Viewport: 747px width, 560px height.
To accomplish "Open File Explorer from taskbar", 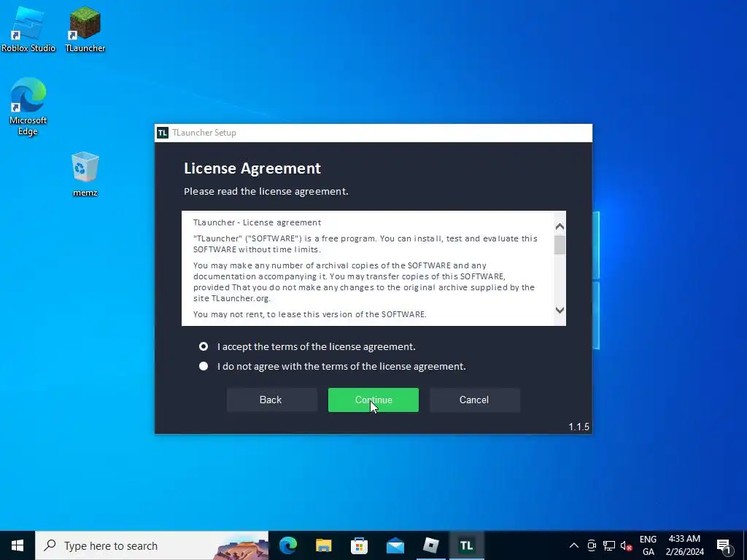I will 323,545.
